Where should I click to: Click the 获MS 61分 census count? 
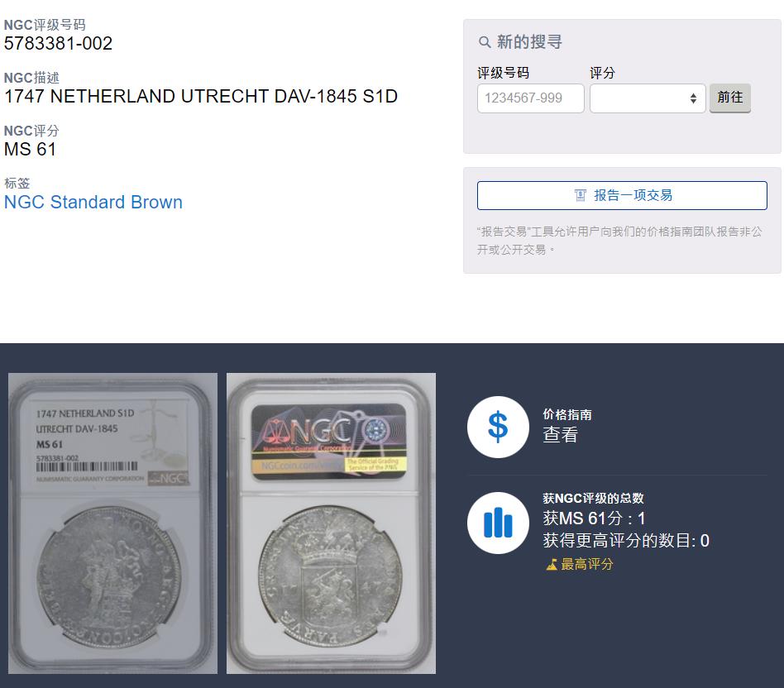tap(594, 518)
